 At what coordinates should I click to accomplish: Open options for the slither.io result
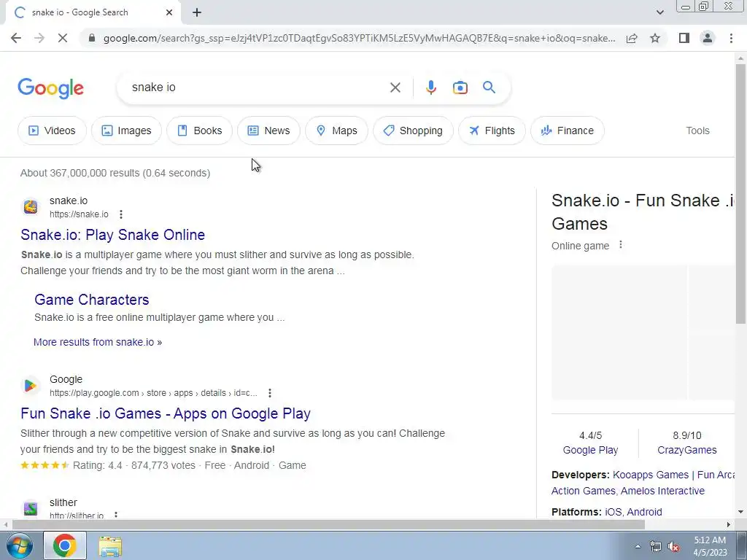click(x=116, y=515)
